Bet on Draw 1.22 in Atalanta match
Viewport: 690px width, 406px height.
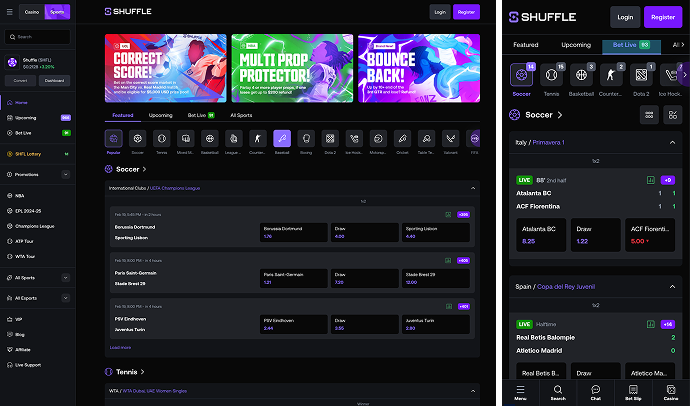[595, 235]
